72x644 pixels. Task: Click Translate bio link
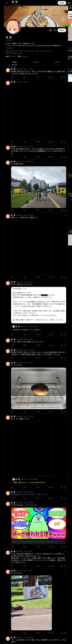(x=10, y=48)
